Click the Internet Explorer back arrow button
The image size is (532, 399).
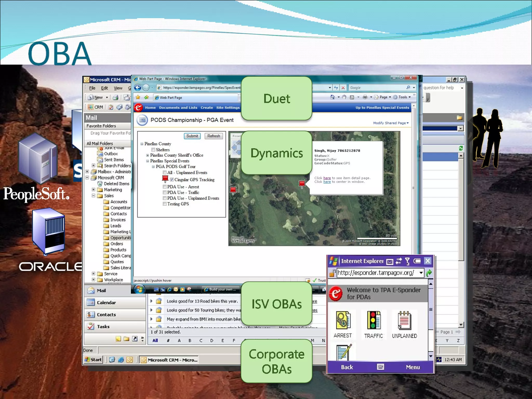[138, 88]
